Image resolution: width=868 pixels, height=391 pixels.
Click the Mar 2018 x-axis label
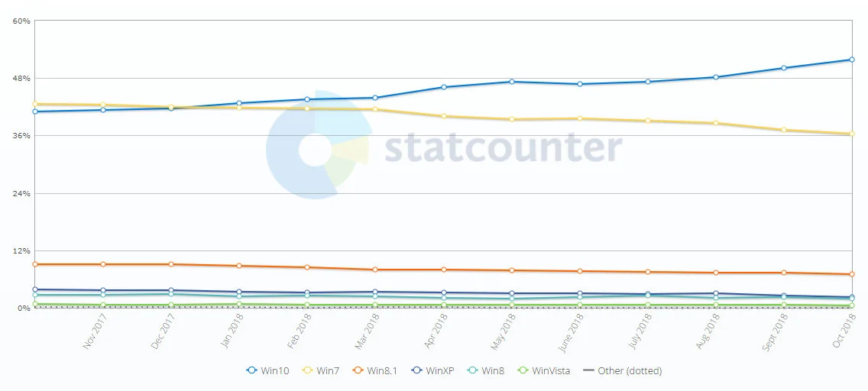point(368,334)
